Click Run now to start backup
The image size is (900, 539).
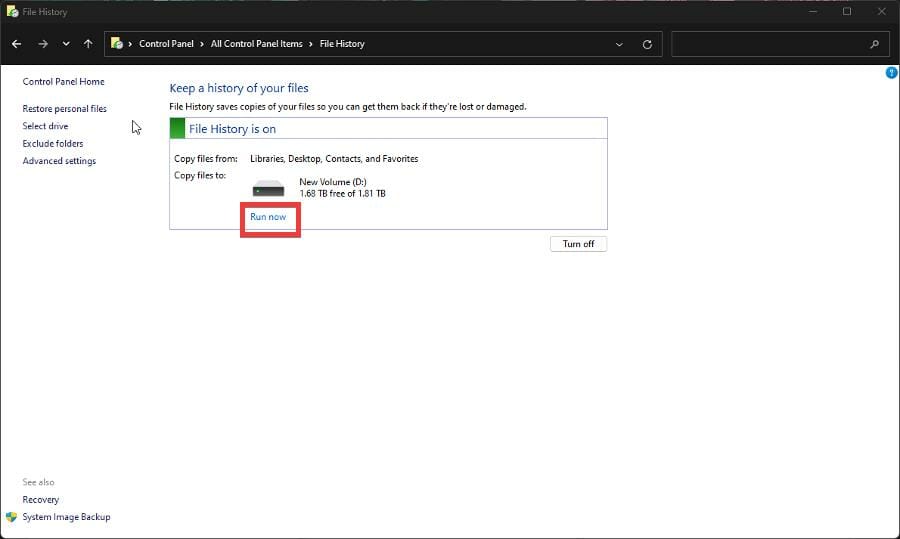(x=268, y=216)
